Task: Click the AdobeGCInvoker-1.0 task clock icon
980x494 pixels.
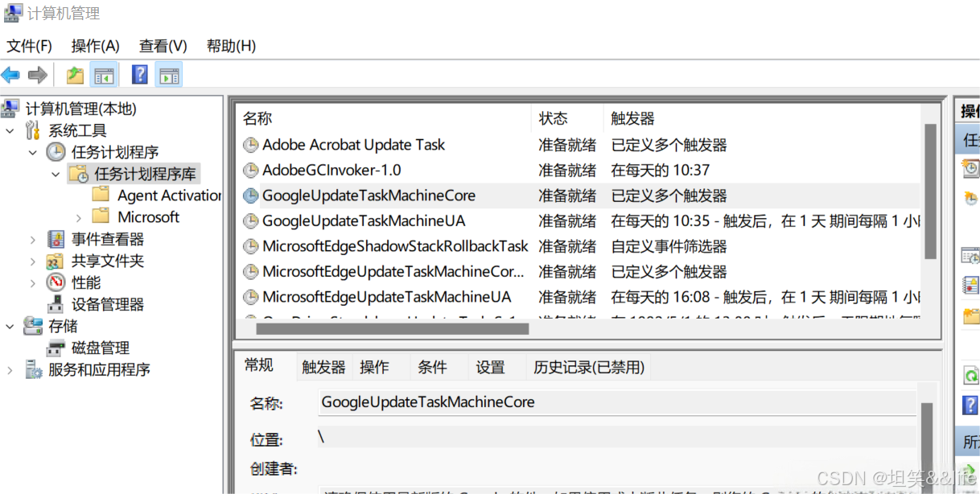Action: click(251, 171)
